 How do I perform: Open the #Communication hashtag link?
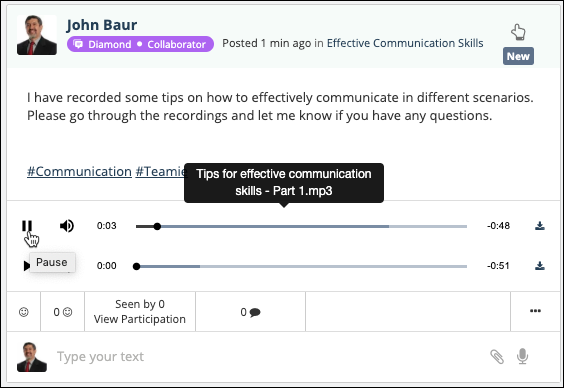(x=79, y=172)
